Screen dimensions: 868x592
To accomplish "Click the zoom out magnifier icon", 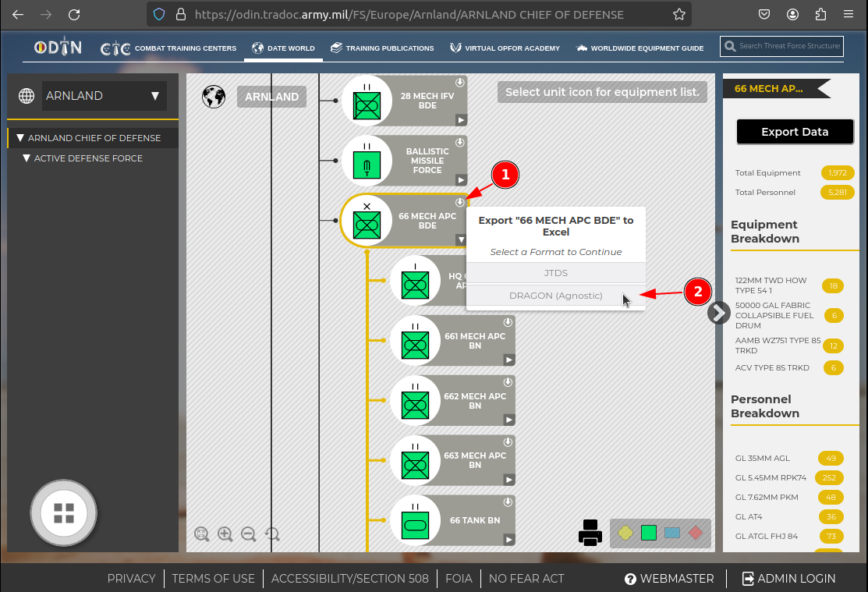I will click(x=249, y=534).
